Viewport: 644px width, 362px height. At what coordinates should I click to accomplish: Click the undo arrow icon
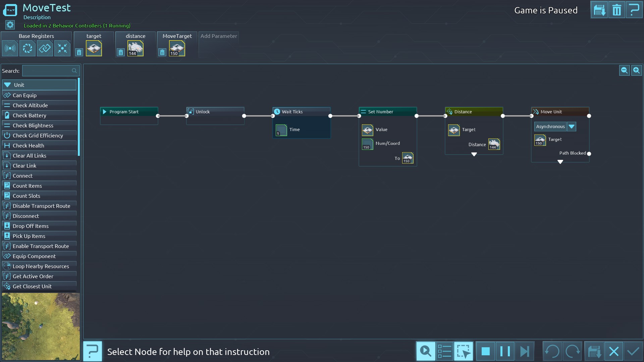pyautogui.click(x=552, y=351)
